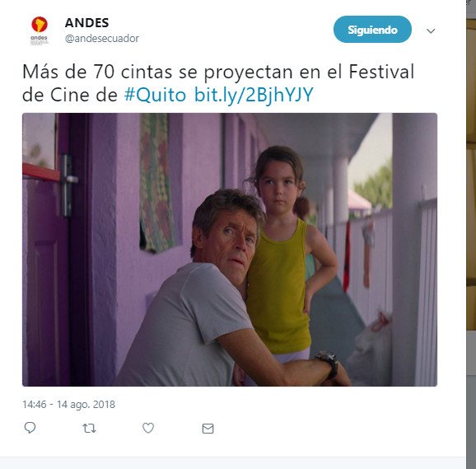Click the reply speech bubble icon

(x=30, y=428)
